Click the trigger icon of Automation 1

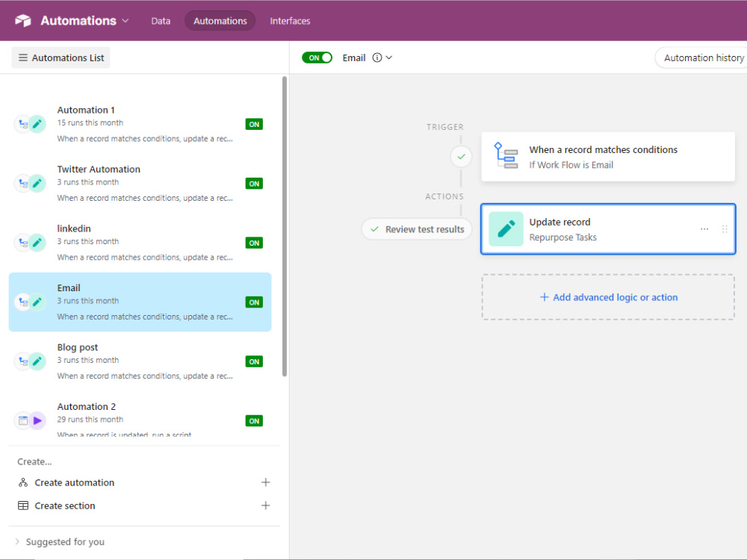(23, 124)
